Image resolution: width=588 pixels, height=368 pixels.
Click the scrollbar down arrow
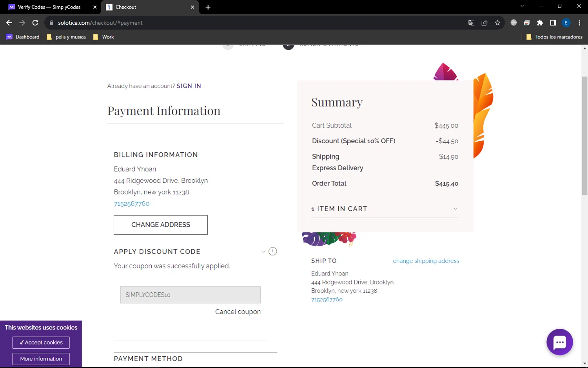(x=584, y=364)
